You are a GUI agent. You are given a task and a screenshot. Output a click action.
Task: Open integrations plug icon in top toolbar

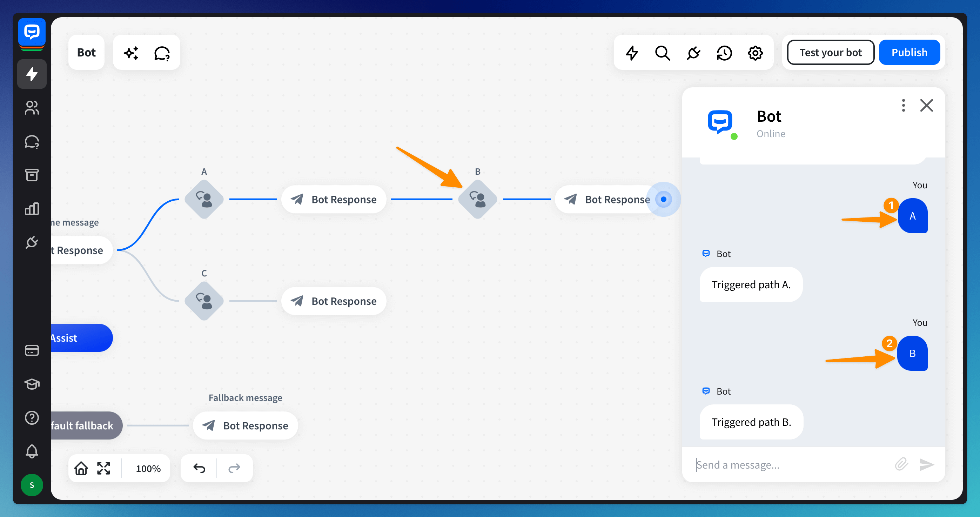click(693, 53)
